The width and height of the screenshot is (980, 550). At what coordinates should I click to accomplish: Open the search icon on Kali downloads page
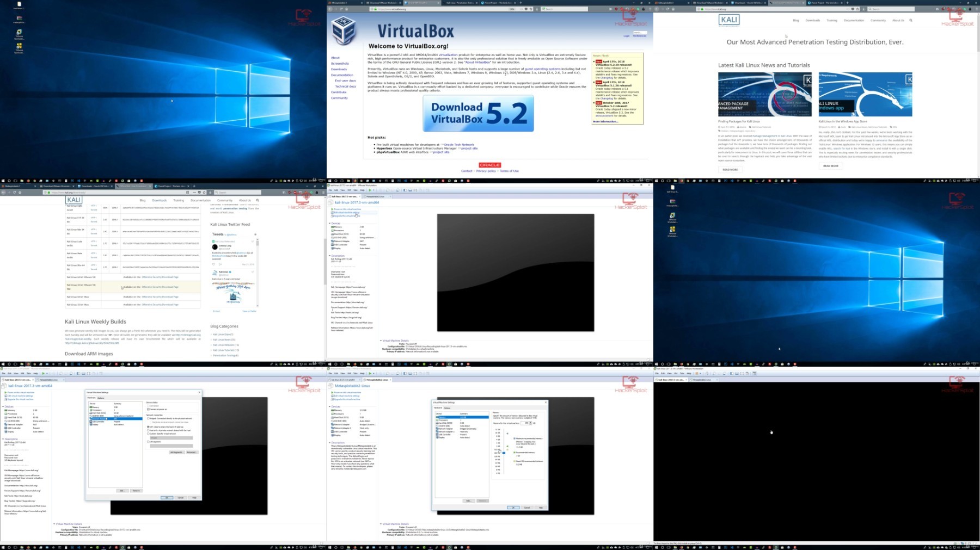tap(258, 200)
